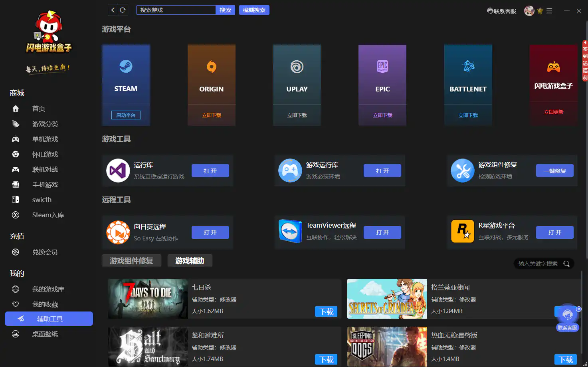
Task: Open the 游戏运行库 tool
Action: coord(382,171)
